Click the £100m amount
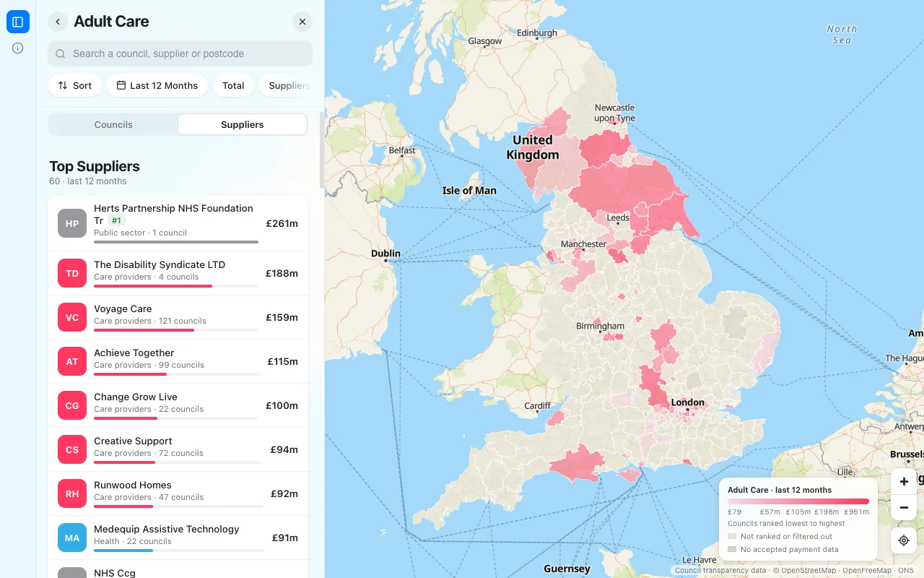 pos(282,405)
